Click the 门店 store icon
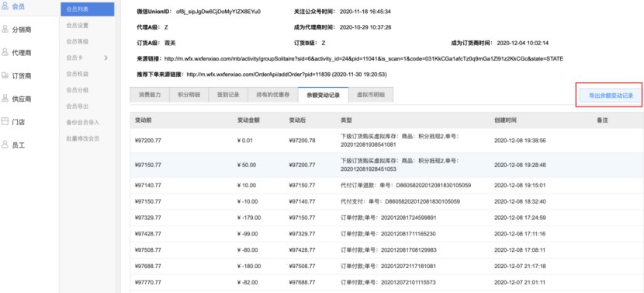 pos(5,121)
